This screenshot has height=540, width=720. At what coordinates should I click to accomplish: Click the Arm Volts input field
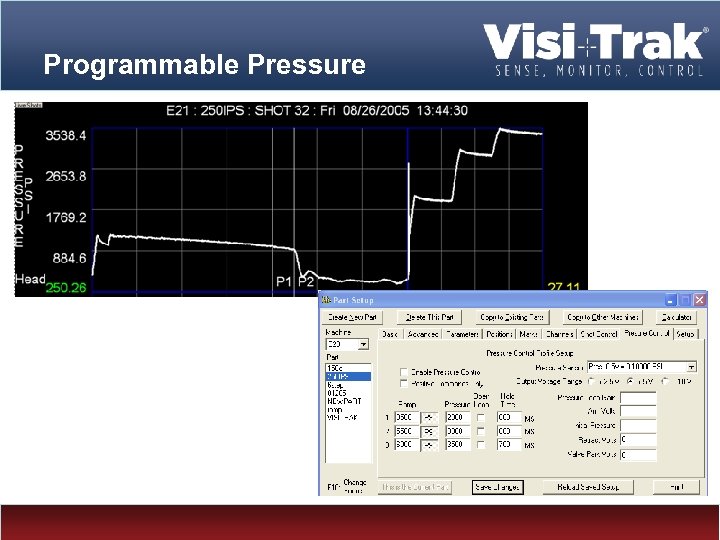pos(638,411)
